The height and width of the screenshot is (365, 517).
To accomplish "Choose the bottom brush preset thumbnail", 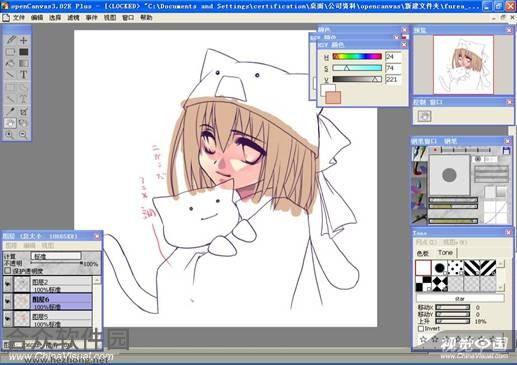I will tap(419, 218).
